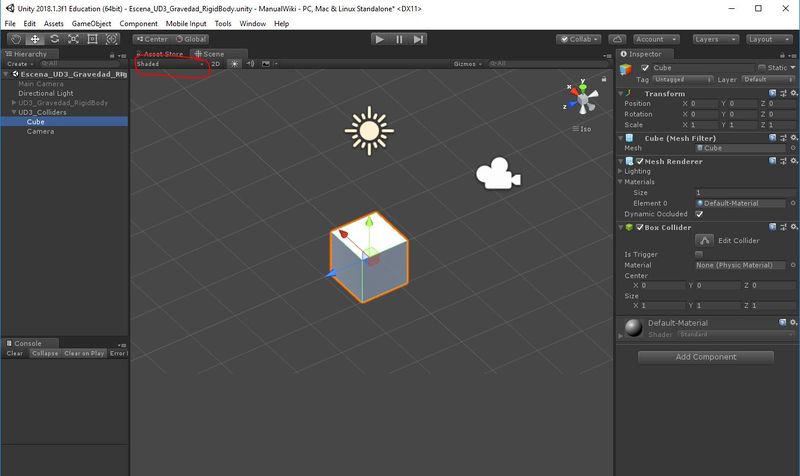Select the Hand tool
The image size is (800, 476).
(16, 39)
